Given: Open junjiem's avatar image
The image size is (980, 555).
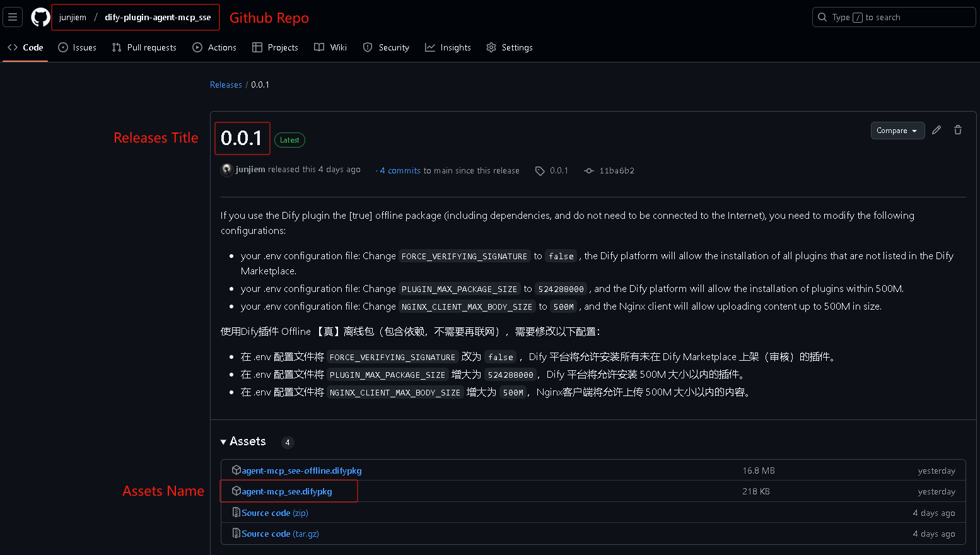Looking at the screenshot, I should click(x=226, y=169).
